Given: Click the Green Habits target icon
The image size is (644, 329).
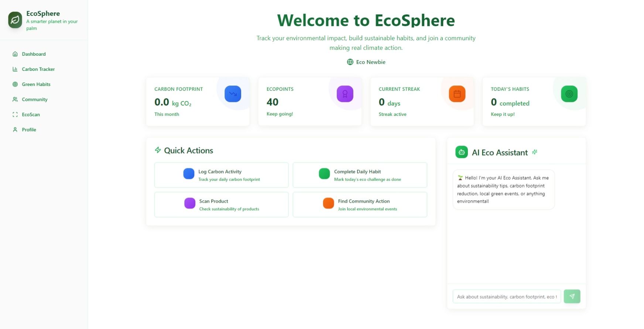Looking at the screenshot, I should 15,84.
